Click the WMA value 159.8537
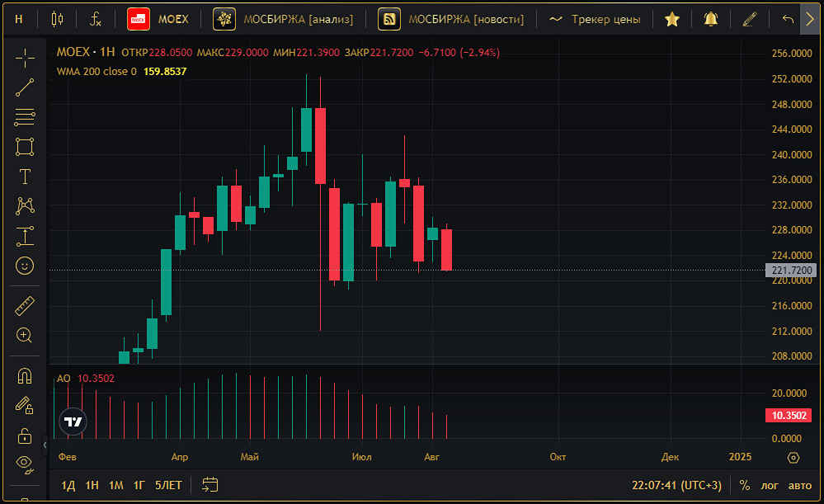The height and width of the screenshot is (504, 824). tap(165, 72)
